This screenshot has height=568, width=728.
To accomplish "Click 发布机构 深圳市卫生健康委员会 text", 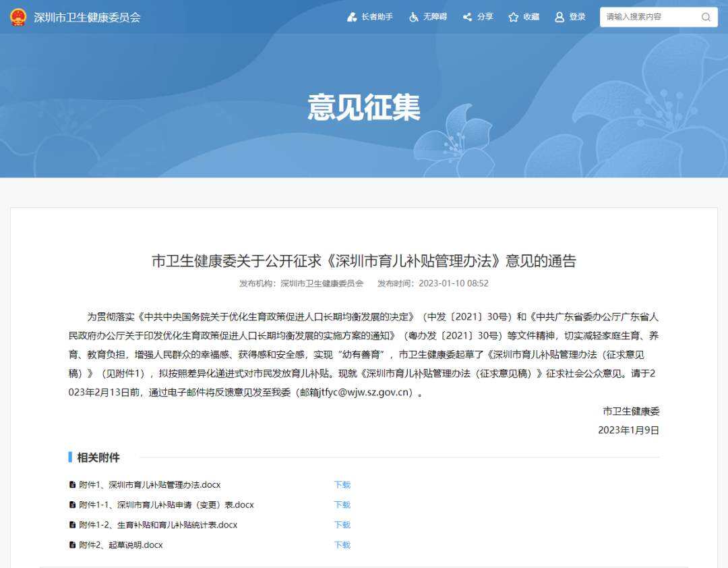I will point(301,283).
